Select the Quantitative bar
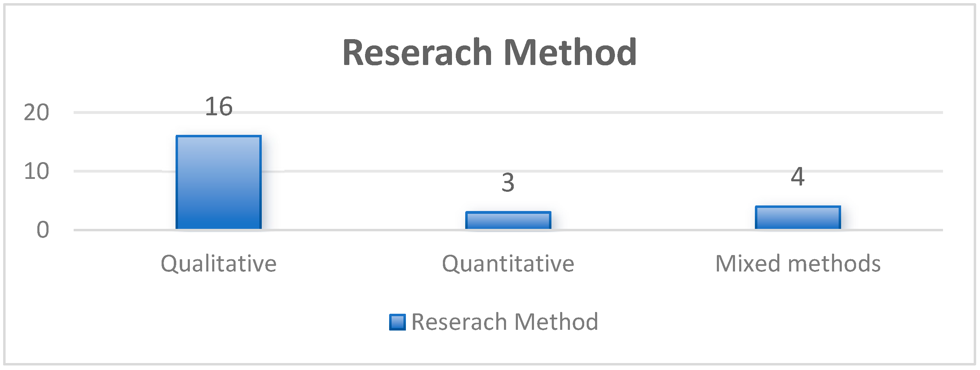The image size is (980, 370). [508, 220]
